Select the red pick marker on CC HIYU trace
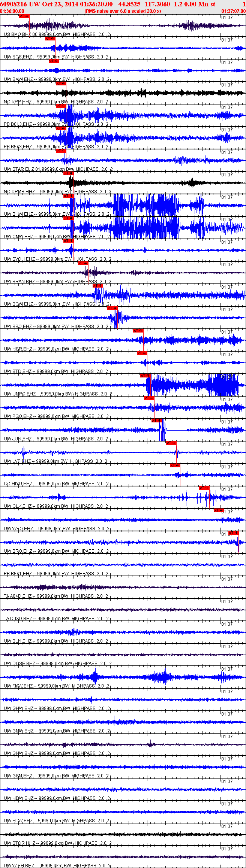This screenshot has height=868, width=246. (175, 465)
